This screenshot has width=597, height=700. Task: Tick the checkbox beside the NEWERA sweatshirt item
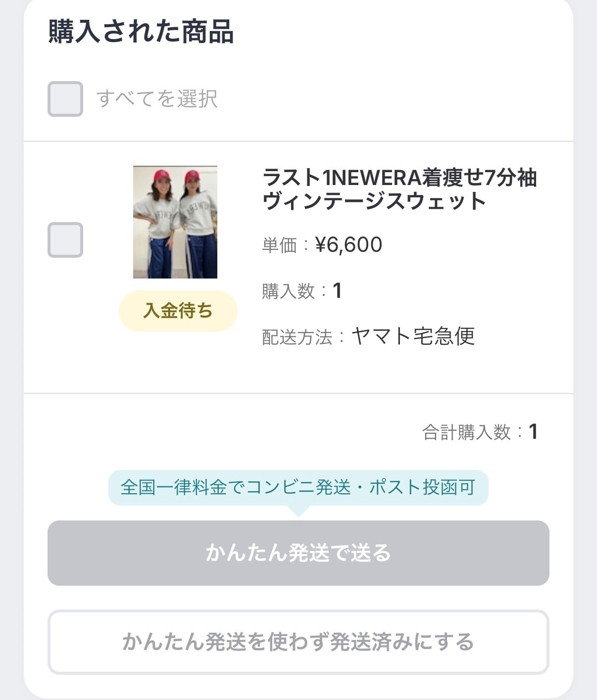click(65, 240)
